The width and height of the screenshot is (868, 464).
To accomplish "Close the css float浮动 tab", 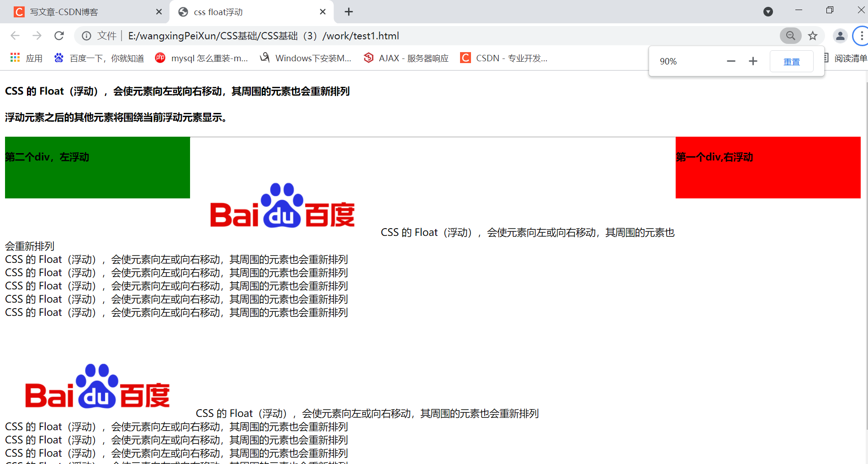I will tap(323, 12).
